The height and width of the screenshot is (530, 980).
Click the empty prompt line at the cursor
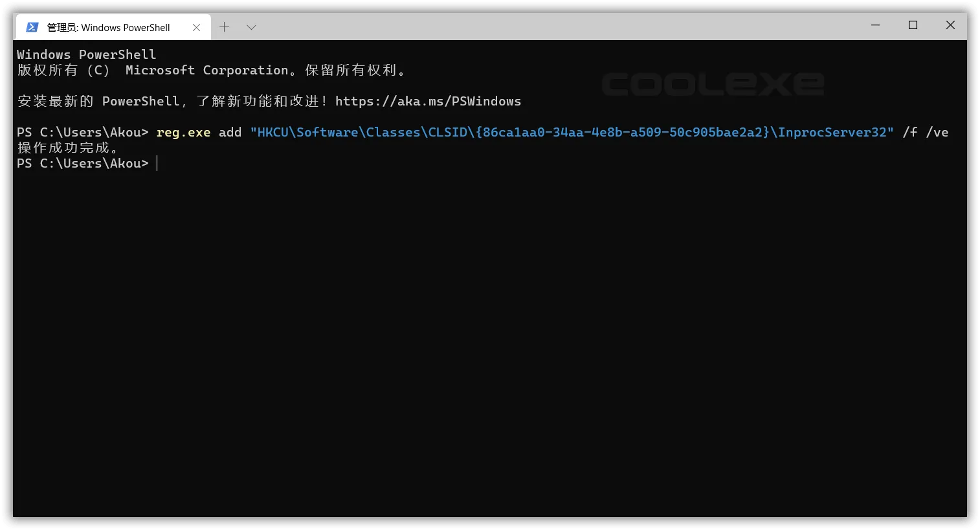[157, 164]
